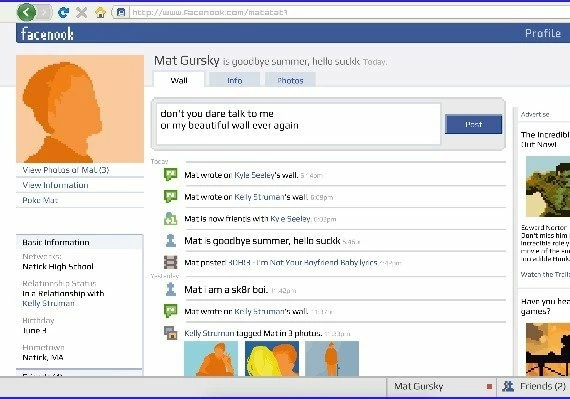Switch to the Photos tab
Viewport: 570px width, 399px height.
pyautogui.click(x=290, y=80)
